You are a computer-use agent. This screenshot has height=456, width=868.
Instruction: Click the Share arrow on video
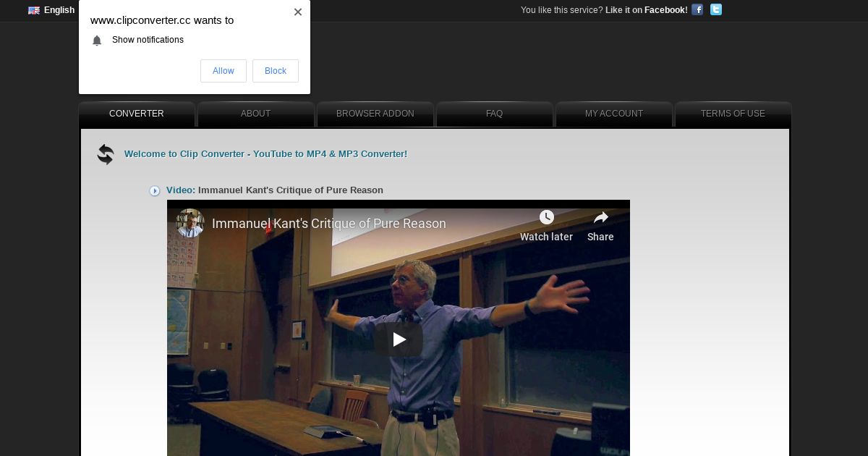click(x=601, y=217)
